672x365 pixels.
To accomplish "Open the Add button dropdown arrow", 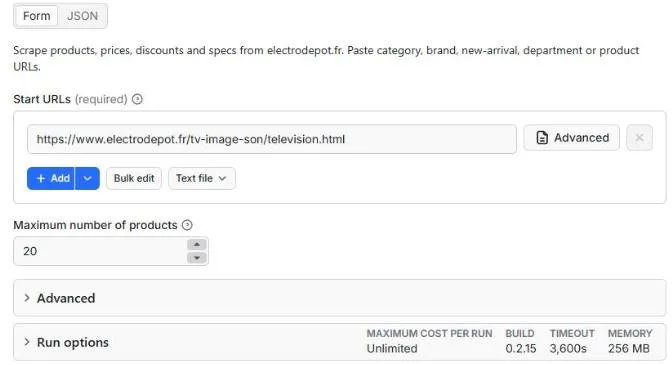I will (87, 178).
